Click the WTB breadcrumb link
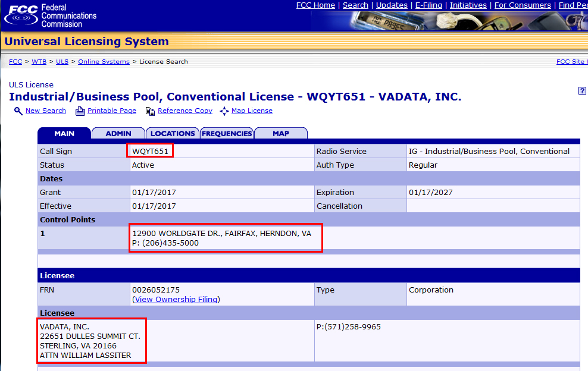The height and width of the screenshot is (371, 588). click(39, 61)
